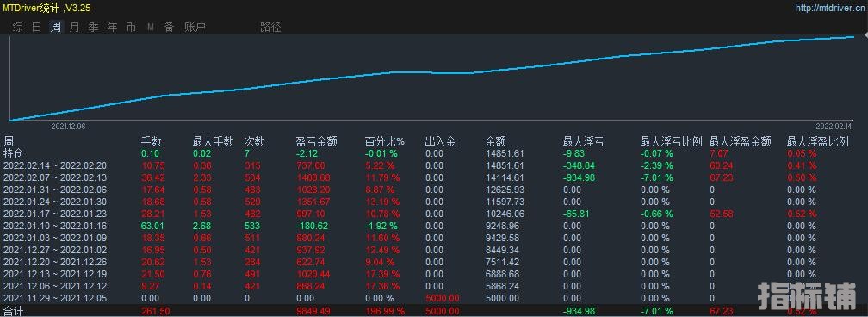Click the 2021.12.06 date marker on chart
868x317 pixels.
pyautogui.click(x=68, y=127)
